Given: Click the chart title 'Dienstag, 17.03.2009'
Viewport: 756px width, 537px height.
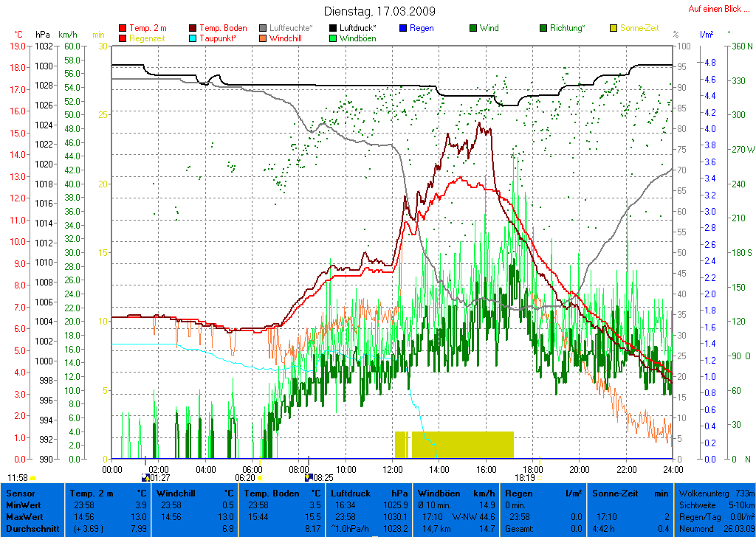Looking at the screenshot, I should pyautogui.click(x=379, y=12).
